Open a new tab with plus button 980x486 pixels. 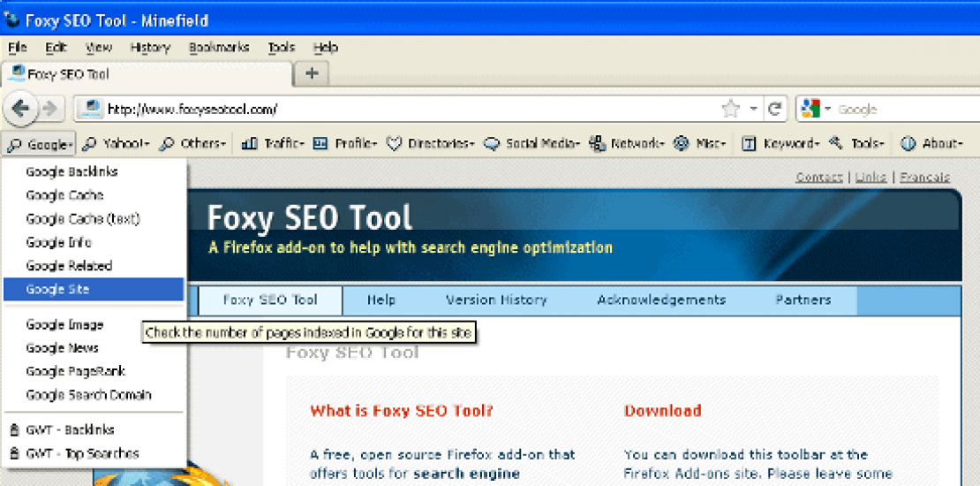click(311, 73)
